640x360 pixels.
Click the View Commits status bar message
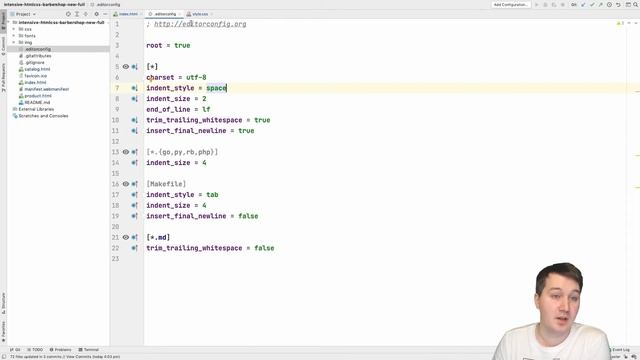click(x=65, y=357)
